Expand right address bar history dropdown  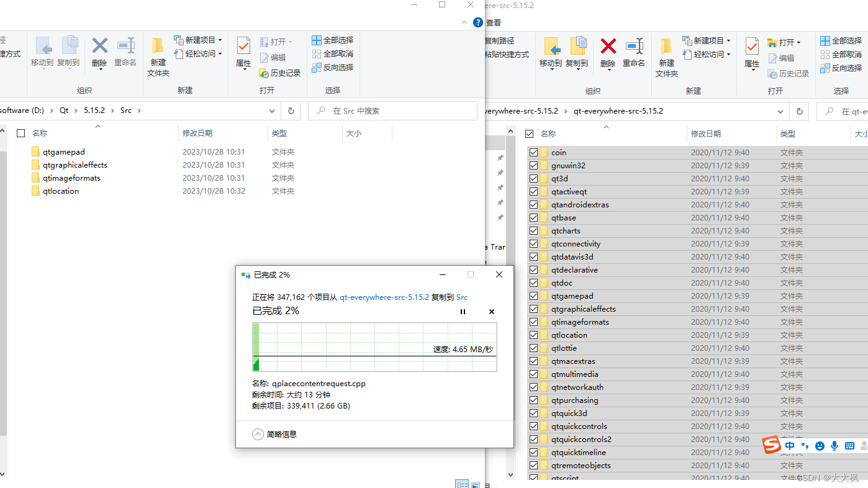781,112
